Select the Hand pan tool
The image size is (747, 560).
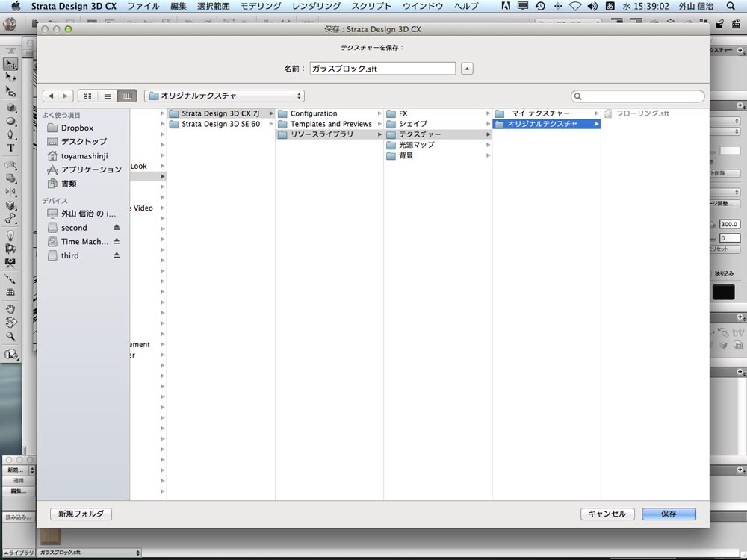(x=10, y=309)
